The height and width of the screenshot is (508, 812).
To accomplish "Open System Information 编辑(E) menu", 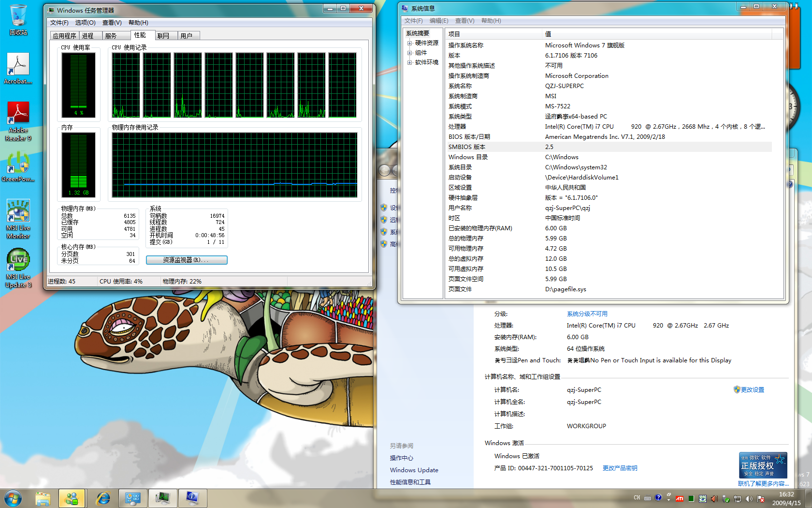I will 439,21.
